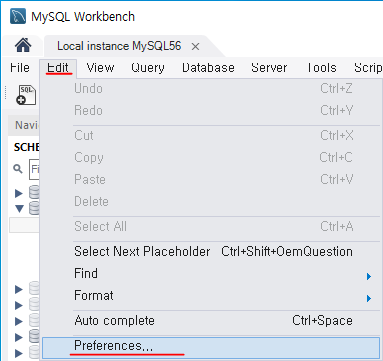Click the Format submenu arrow
The image size is (383, 361).
click(x=369, y=298)
